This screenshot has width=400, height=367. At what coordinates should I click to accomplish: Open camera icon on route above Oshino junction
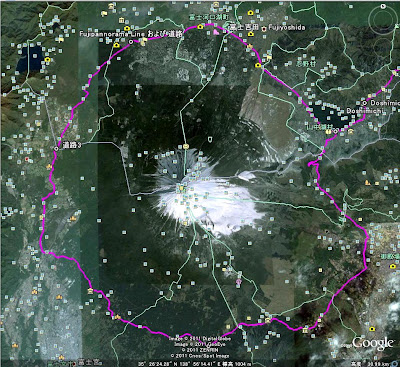pyautogui.click(x=258, y=65)
